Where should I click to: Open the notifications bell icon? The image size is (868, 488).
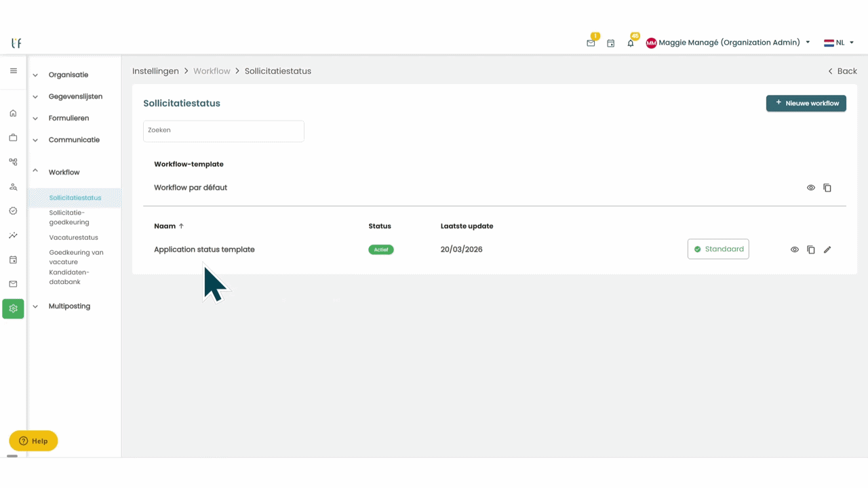point(631,43)
